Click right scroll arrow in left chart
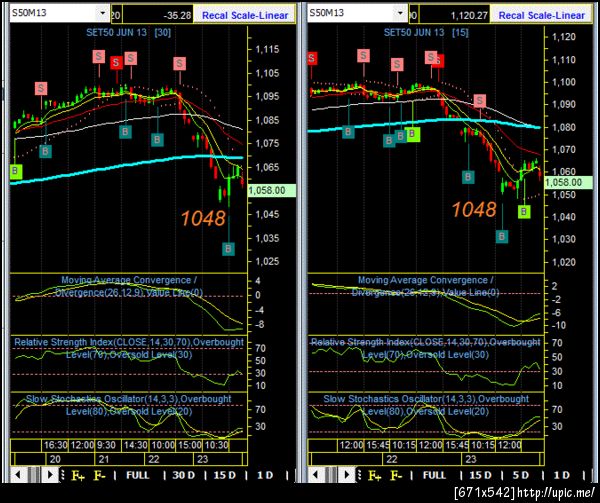Image resolution: width=600 pixels, height=503 pixels. (50, 475)
